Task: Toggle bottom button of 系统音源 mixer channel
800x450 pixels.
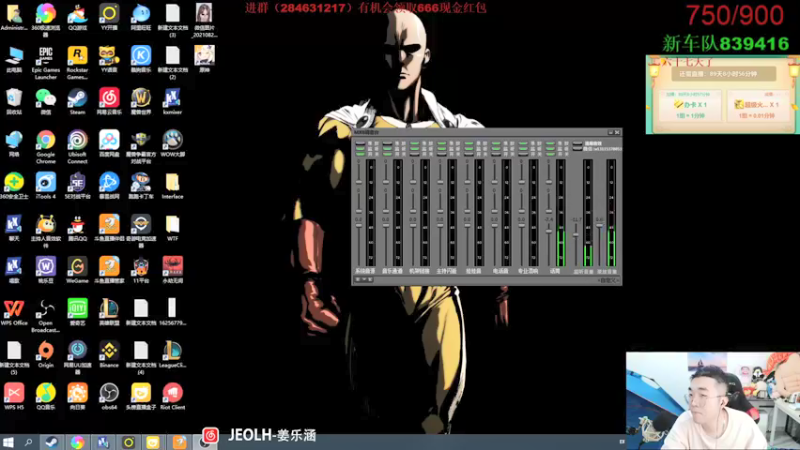Action: 360,154
